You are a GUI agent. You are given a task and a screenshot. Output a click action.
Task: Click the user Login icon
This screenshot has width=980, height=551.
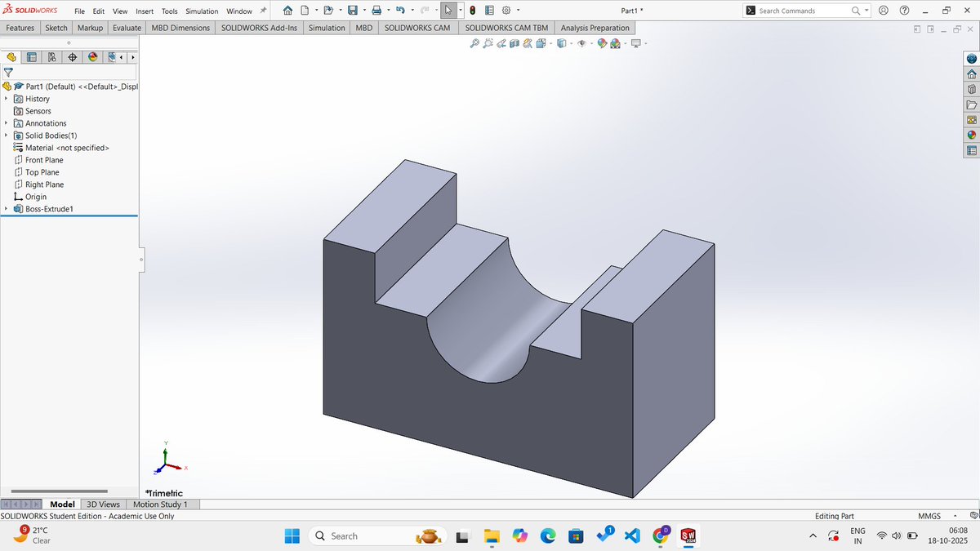point(884,10)
